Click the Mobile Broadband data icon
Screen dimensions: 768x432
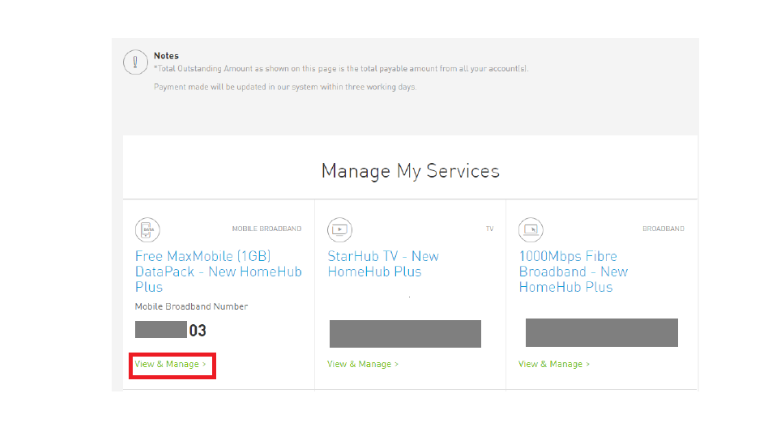tap(147, 230)
